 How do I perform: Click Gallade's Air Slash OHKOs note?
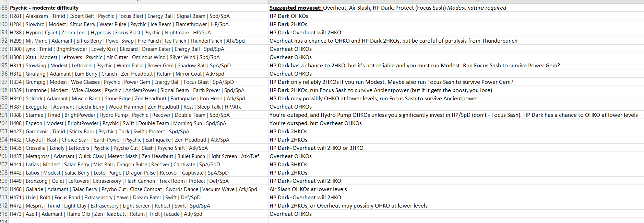456,189
